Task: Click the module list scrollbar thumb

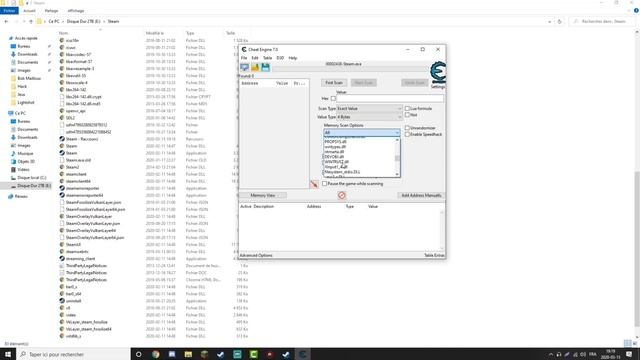Action: (397, 158)
